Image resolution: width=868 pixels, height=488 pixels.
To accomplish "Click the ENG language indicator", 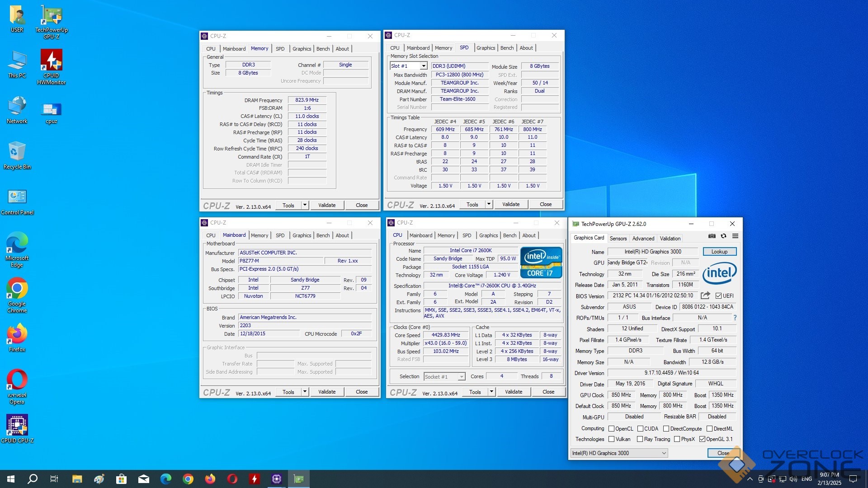I will tap(807, 479).
